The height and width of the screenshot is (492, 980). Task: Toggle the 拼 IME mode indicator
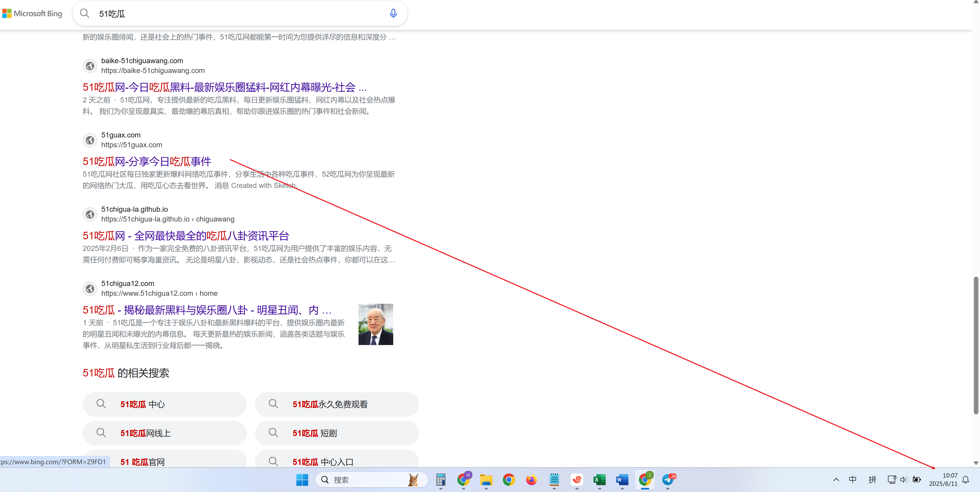[872, 479]
